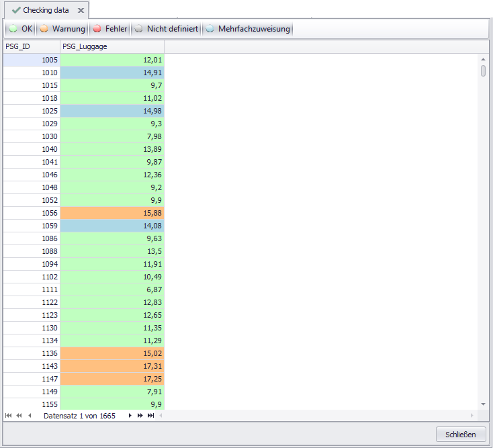
Task: Go to the first record
Action: [x=9, y=416]
